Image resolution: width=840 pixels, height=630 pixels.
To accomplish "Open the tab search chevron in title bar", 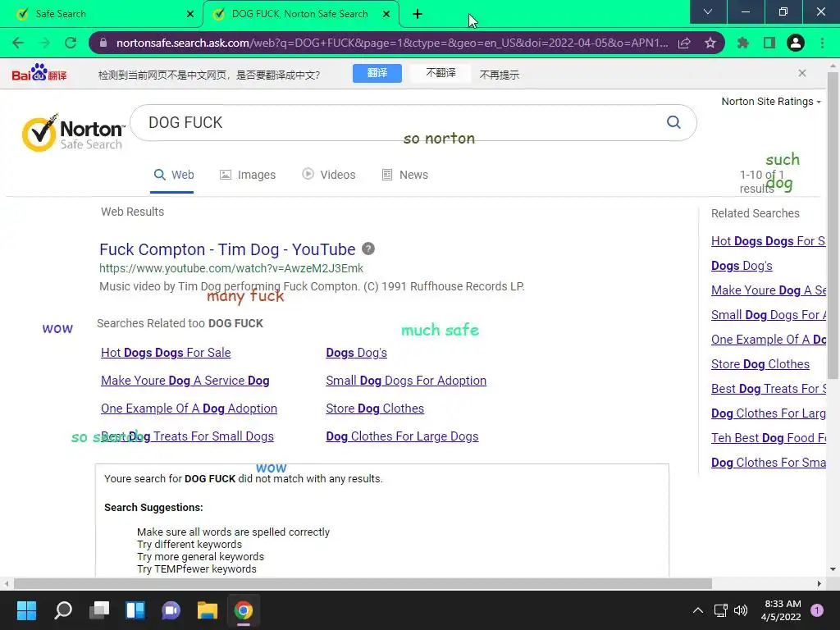I will [708, 11].
